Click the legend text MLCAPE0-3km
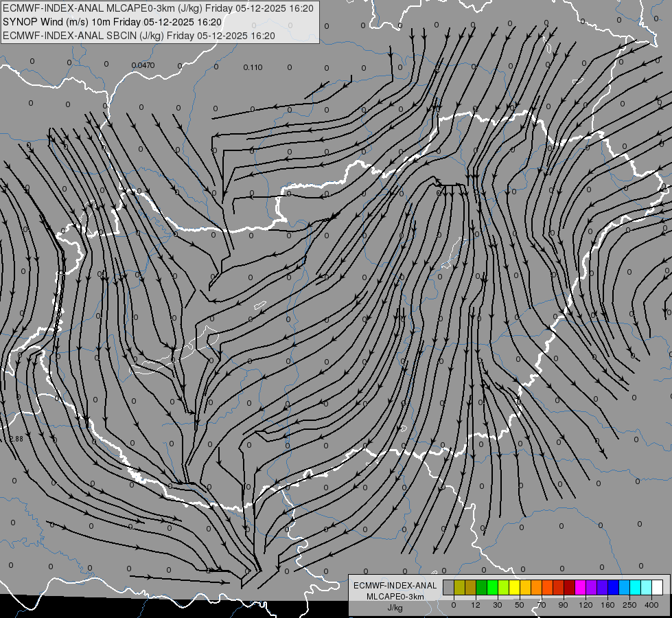 tap(395, 597)
